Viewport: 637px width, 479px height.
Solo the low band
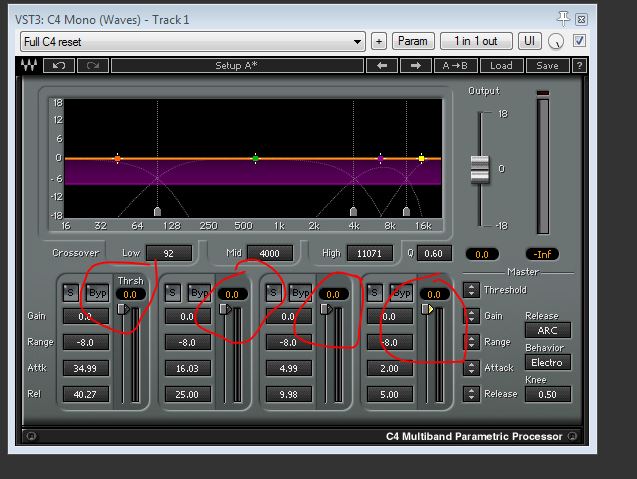click(71, 293)
